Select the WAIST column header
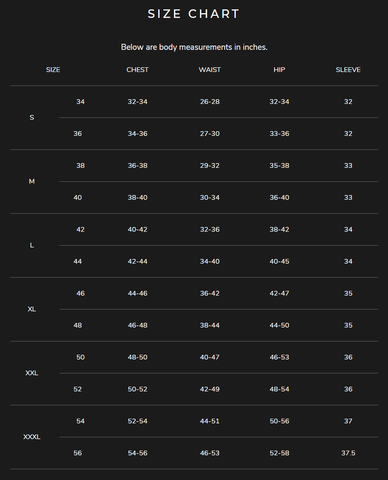This screenshot has width=388, height=480. (210, 70)
